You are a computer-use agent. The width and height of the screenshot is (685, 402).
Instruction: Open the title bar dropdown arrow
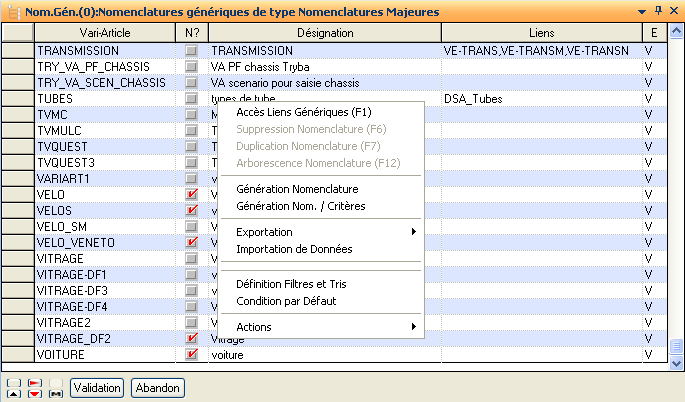(642, 10)
